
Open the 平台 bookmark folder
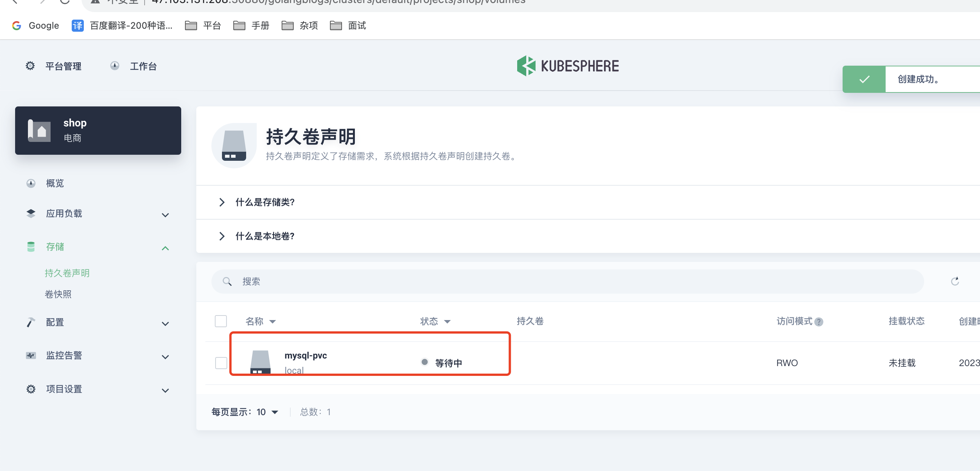pos(203,26)
